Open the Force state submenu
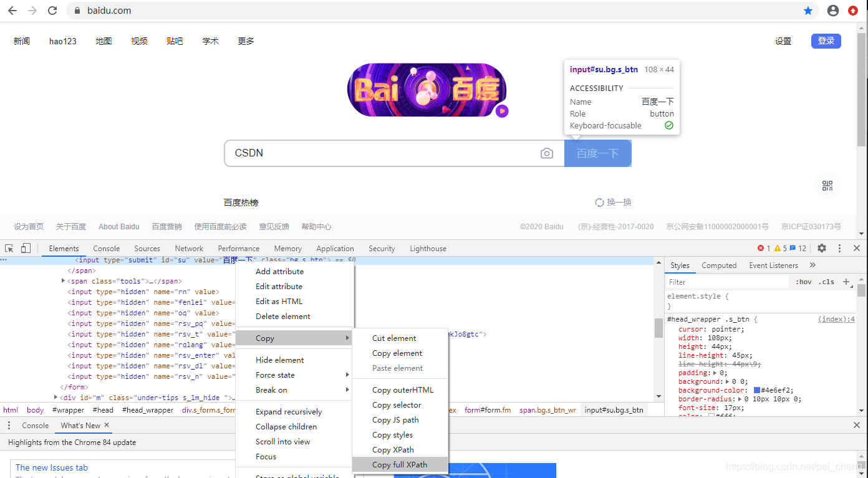This screenshot has width=868, height=478. (x=274, y=375)
